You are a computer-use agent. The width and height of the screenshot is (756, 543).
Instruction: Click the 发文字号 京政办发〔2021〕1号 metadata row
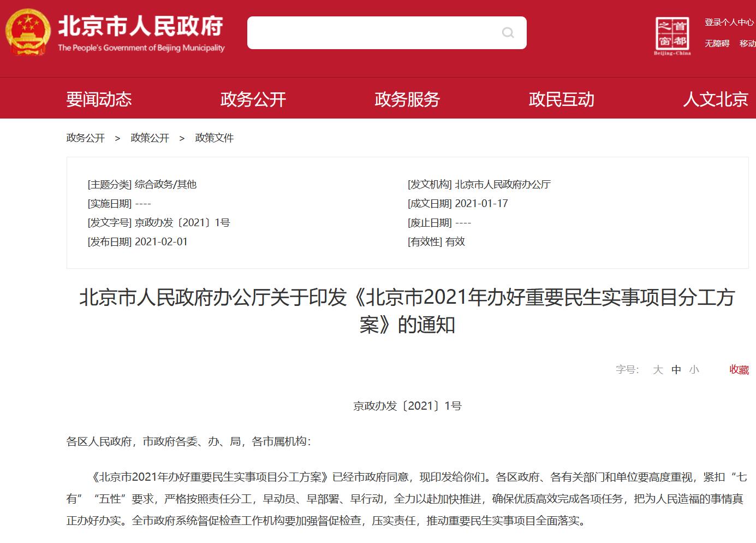point(159,223)
